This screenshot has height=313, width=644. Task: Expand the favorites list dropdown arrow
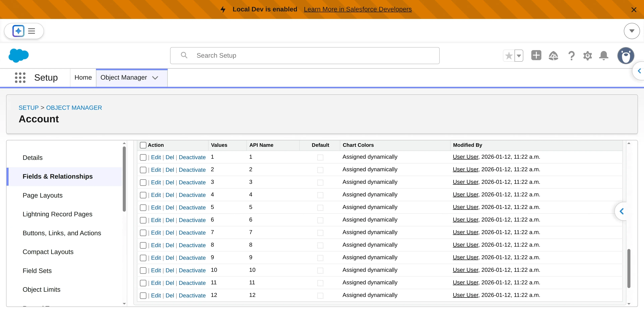[519, 56]
